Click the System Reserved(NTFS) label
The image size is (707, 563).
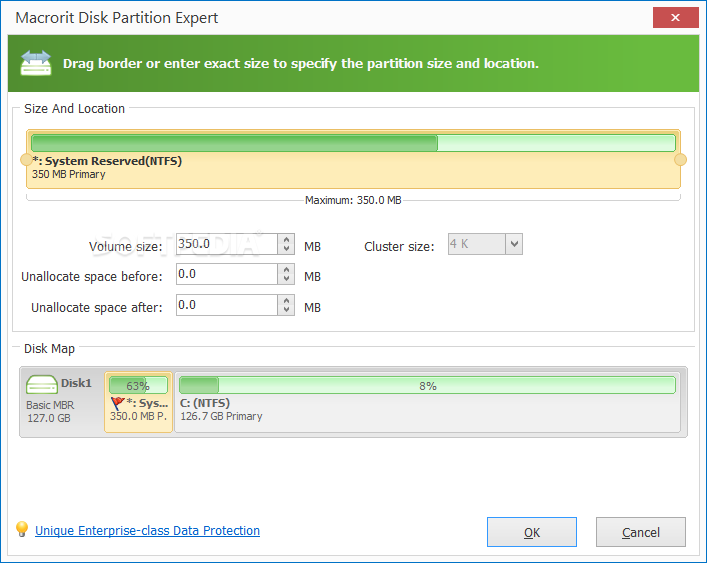tap(107, 161)
